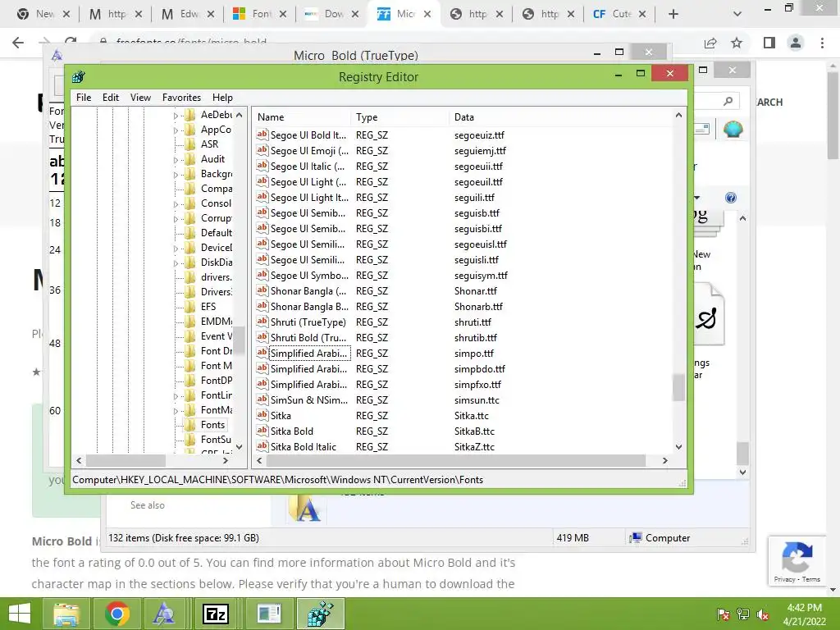This screenshot has height=630, width=840.
Task: Click the Shonar.ttf data cell
Action: [x=475, y=291]
